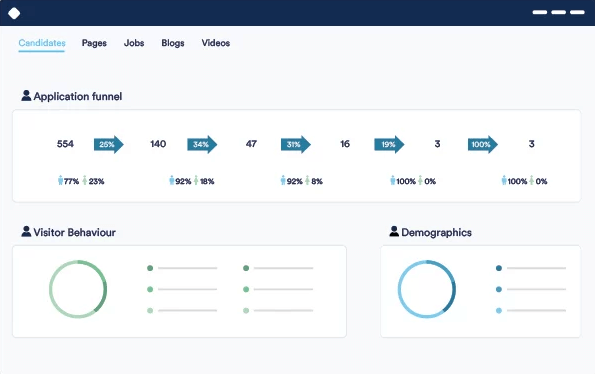Open the Blogs tab
Screen dimensions: 595x374
(x=173, y=43)
